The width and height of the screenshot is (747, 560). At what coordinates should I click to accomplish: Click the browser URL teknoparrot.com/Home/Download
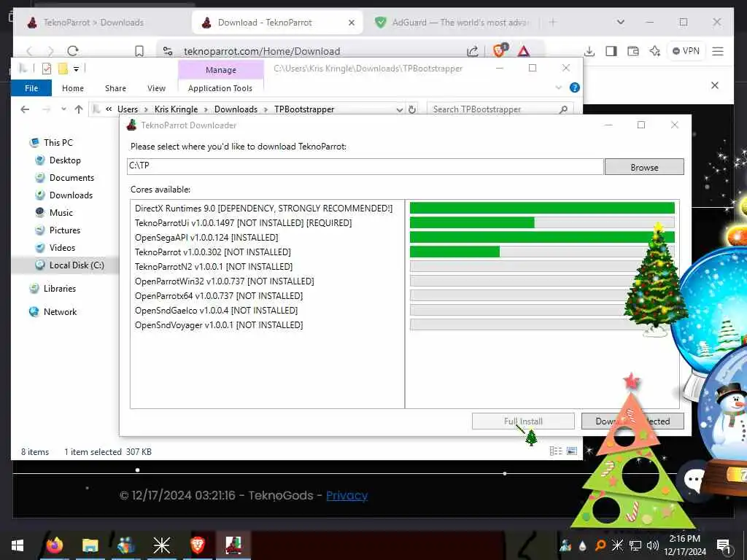(x=262, y=51)
